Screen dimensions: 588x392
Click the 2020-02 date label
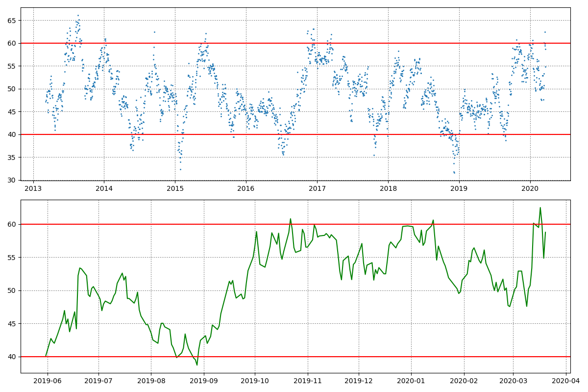(464, 381)
